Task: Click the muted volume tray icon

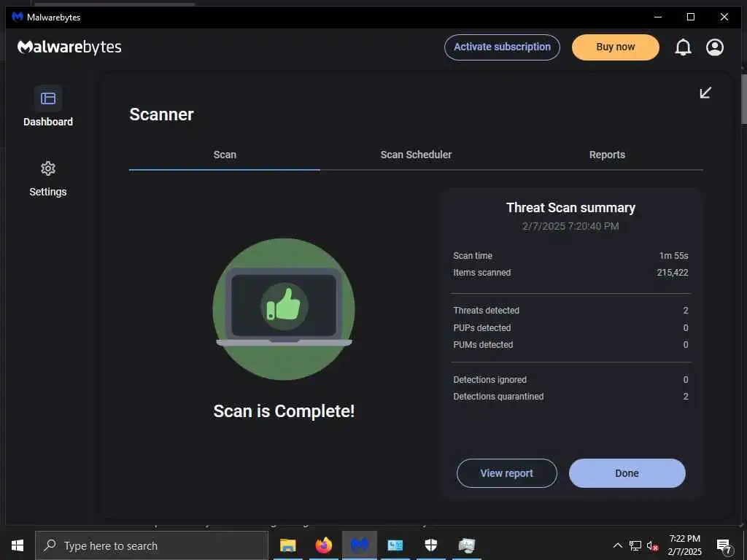Action: pyautogui.click(x=652, y=546)
